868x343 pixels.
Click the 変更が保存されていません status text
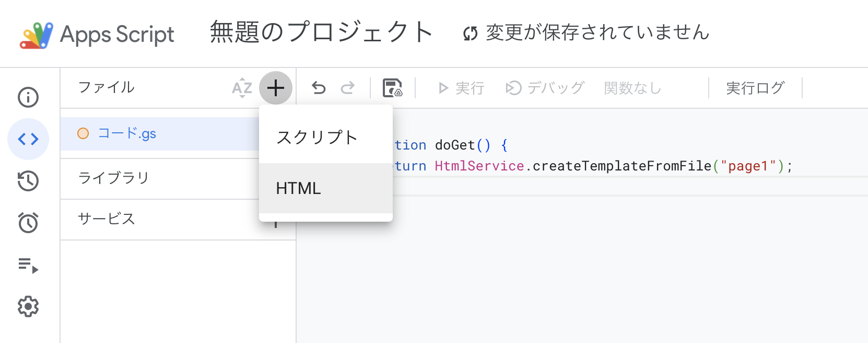coord(597,32)
